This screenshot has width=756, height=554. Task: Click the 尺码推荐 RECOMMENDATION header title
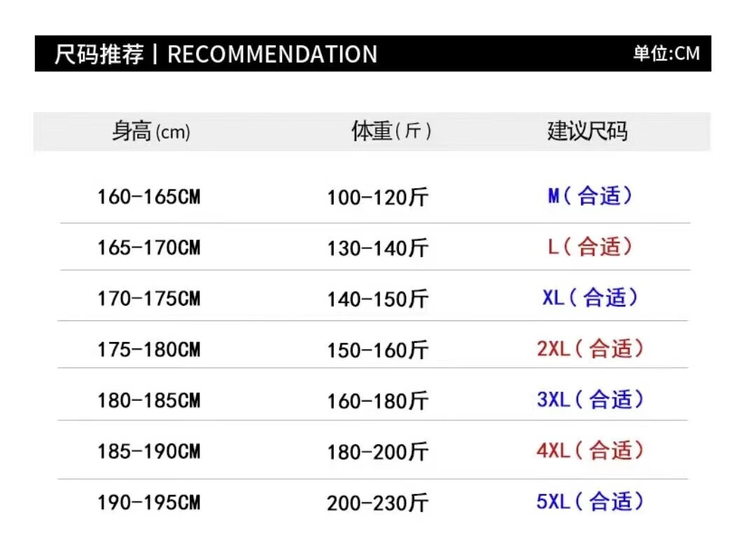216,54
